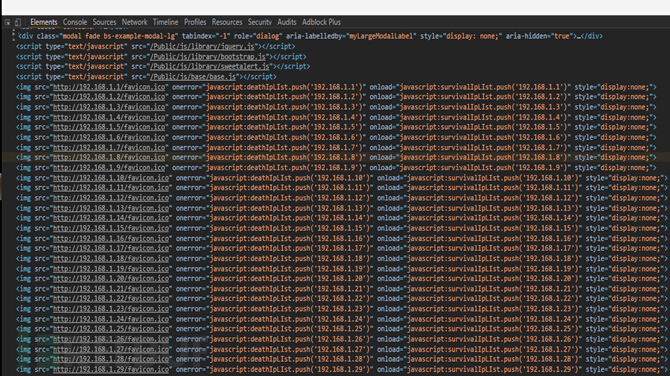Open the sweetalert.js script link
This screenshot has height=376, width=670.
[210, 67]
